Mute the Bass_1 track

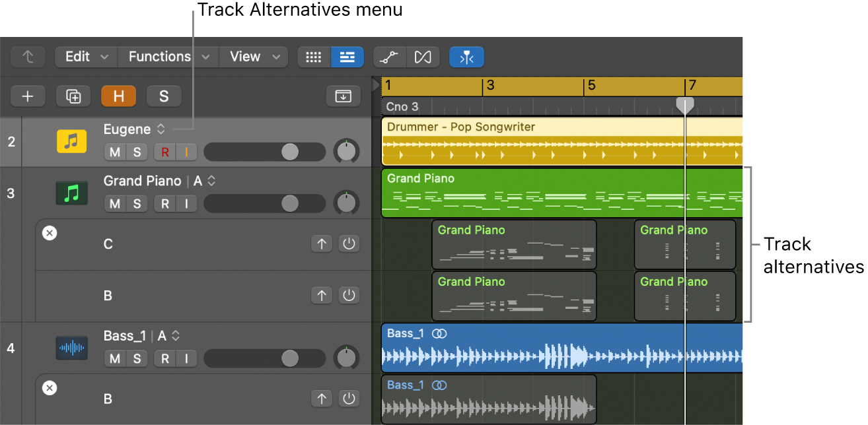click(115, 359)
